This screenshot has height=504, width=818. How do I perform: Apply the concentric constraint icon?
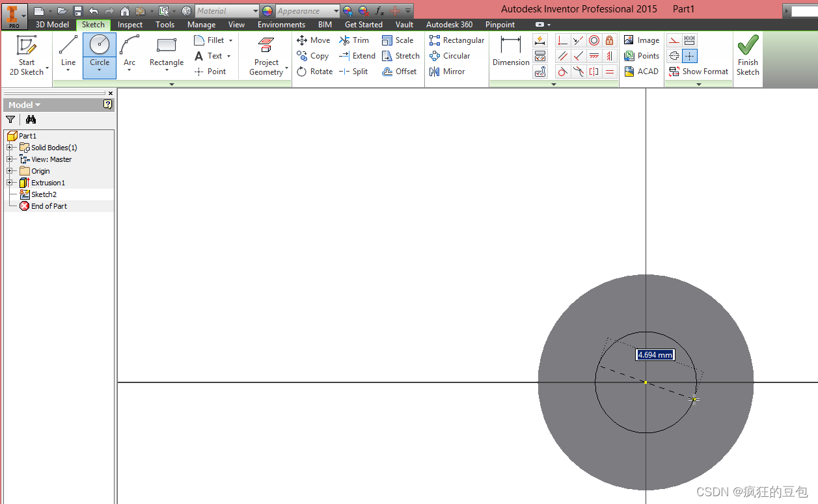point(594,40)
